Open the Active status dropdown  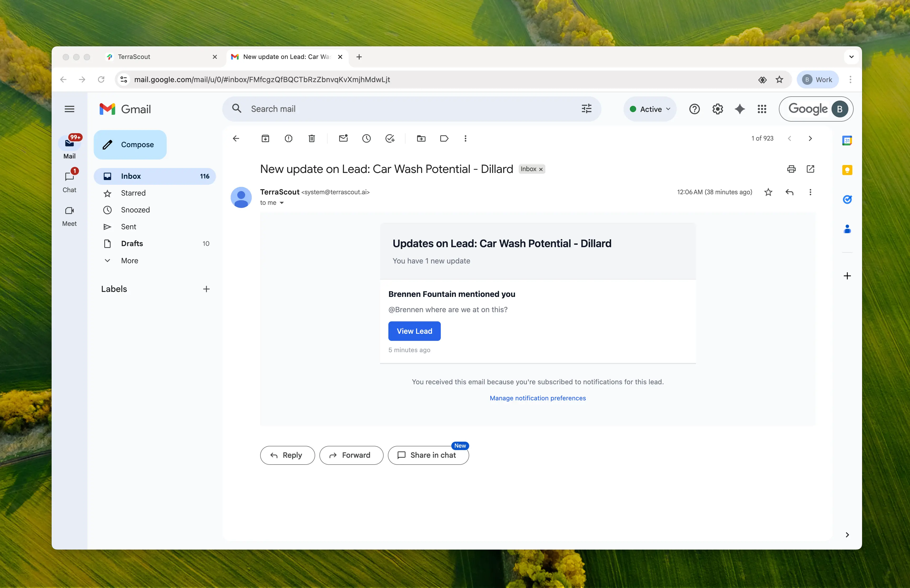pos(650,109)
